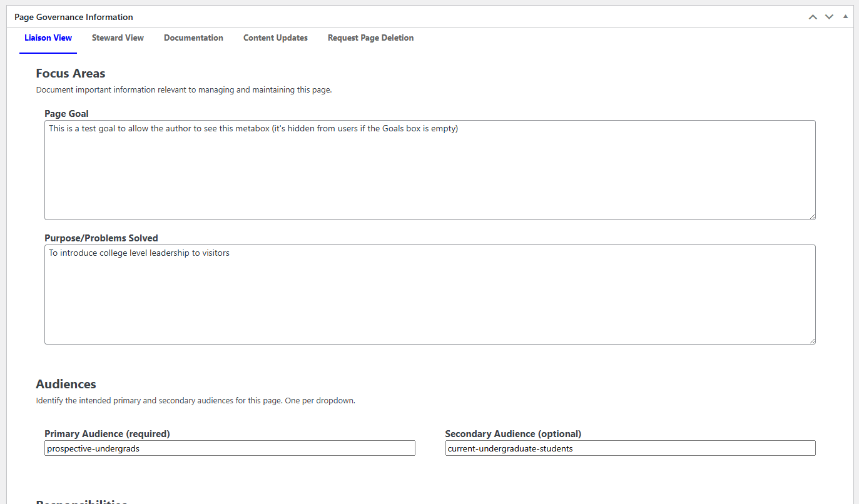The height and width of the screenshot is (504, 859).
Task: Click the Audiences heading
Action: (x=66, y=384)
